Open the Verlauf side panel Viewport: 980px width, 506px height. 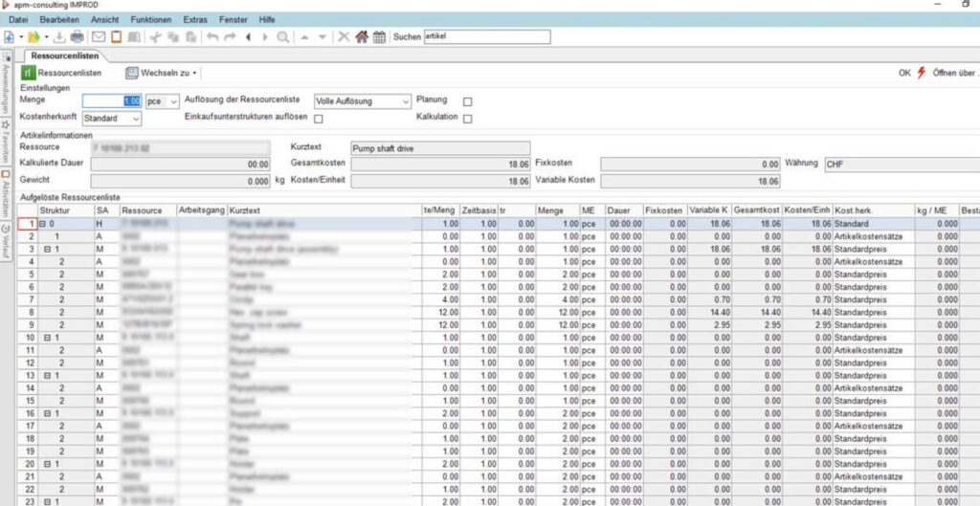(x=7, y=242)
